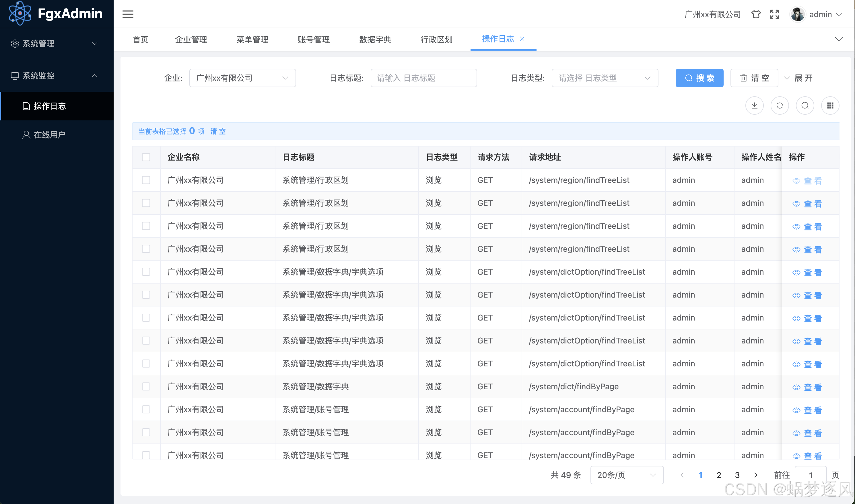Click the 日志标题 input field

(x=423, y=78)
